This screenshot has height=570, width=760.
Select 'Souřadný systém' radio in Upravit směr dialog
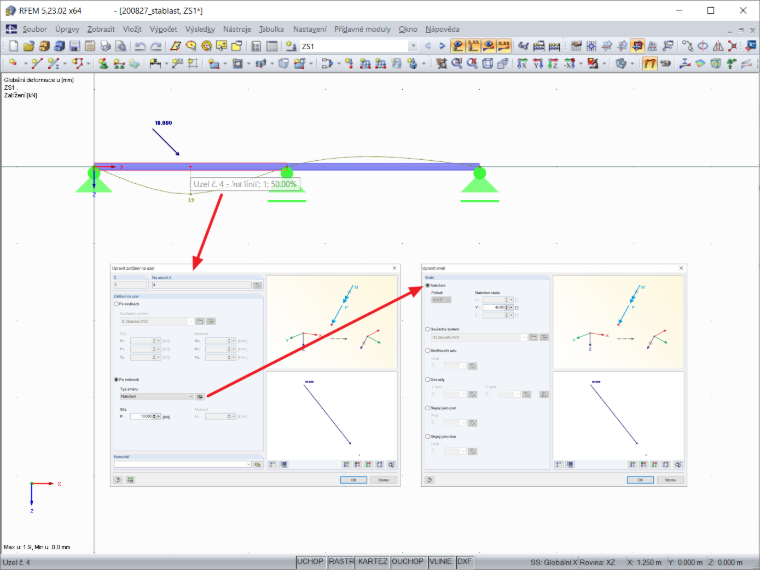(x=428, y=329)
